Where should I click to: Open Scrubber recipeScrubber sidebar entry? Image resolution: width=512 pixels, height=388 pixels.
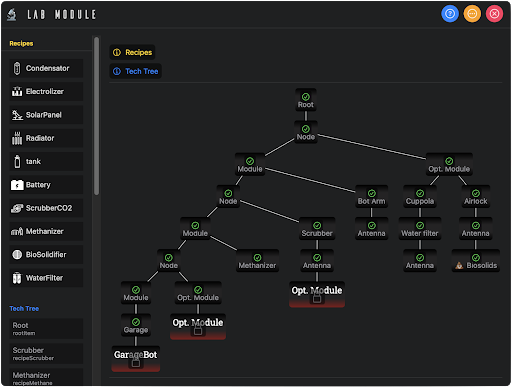[x=46, y=354]
